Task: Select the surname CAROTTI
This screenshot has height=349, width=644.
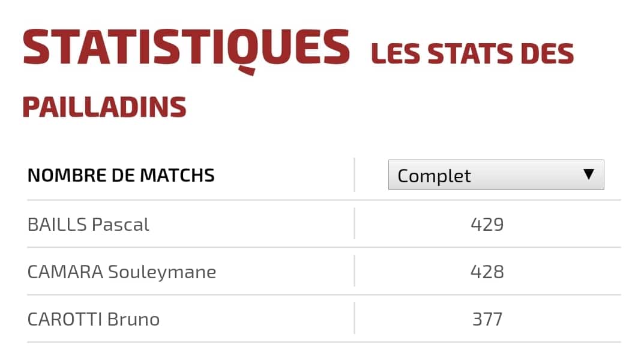Action: 65,320
